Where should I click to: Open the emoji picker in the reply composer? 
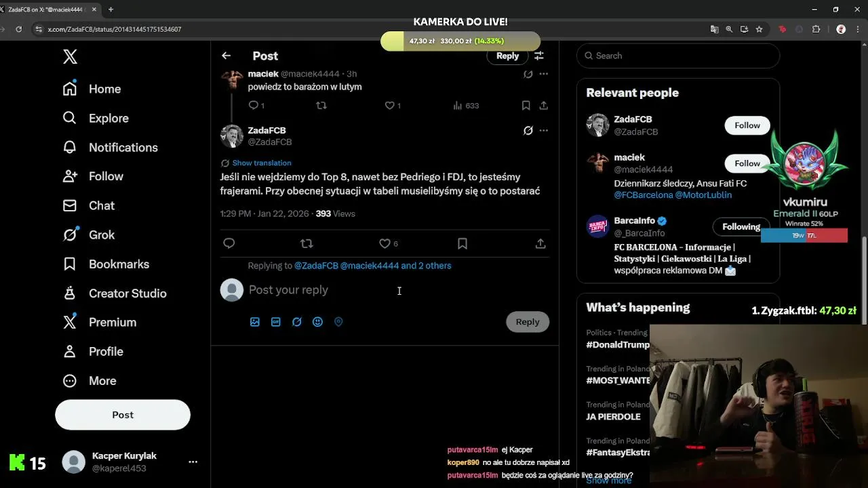[x=317, y=322]
